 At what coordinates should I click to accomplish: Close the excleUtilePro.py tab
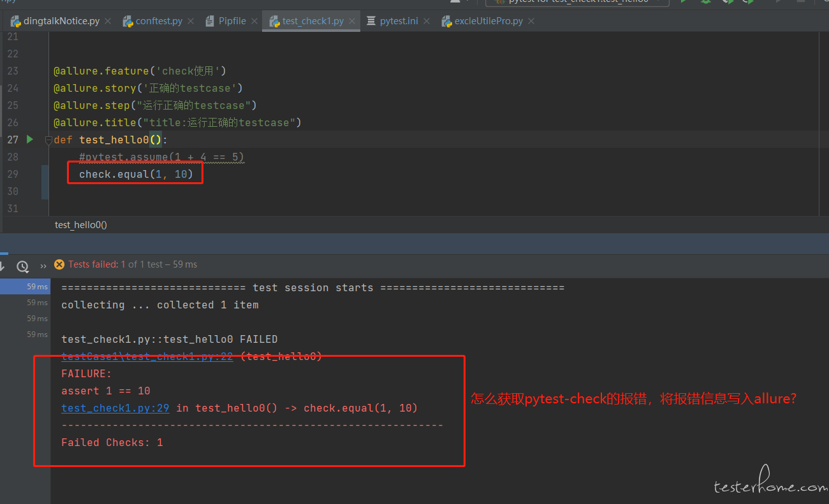pyautogui.click(x=531, y=21)
